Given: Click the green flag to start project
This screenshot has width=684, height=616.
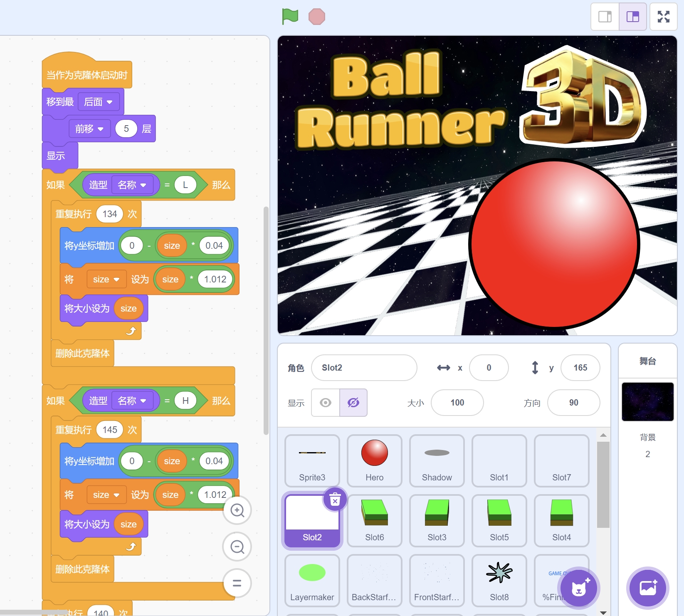Looking at the screenshot, I should coord(290,17).
